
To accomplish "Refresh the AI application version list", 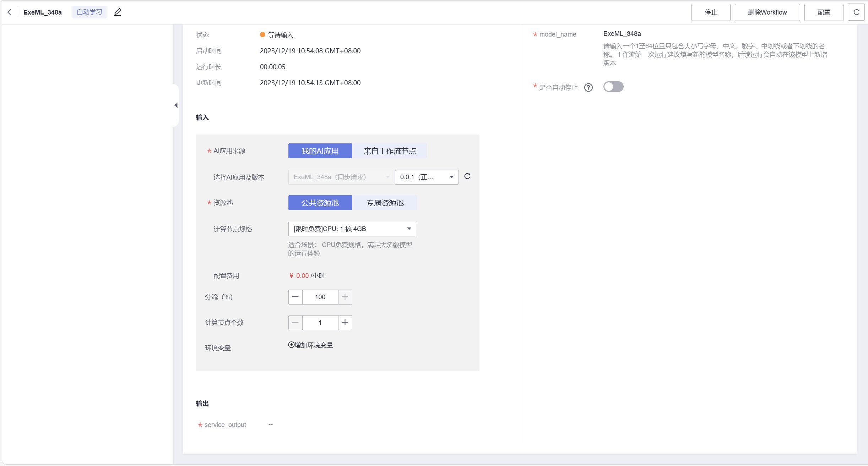I will pyautogui.click(x=468, y=177).
